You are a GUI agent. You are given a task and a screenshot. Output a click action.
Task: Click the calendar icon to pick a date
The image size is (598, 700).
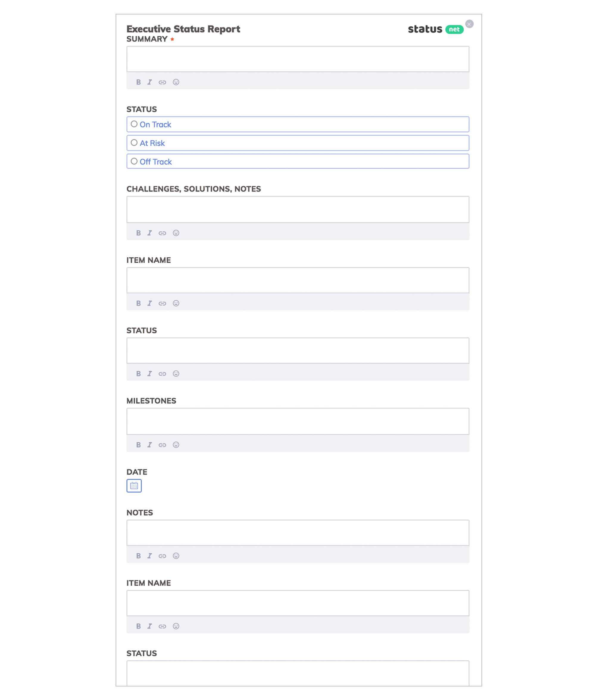click(x=133, y=486)
